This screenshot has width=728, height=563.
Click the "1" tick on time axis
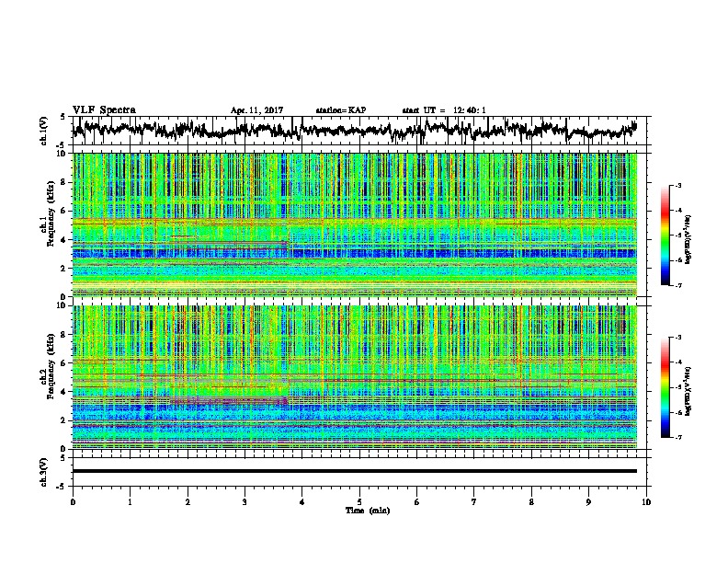coord(130,502)
